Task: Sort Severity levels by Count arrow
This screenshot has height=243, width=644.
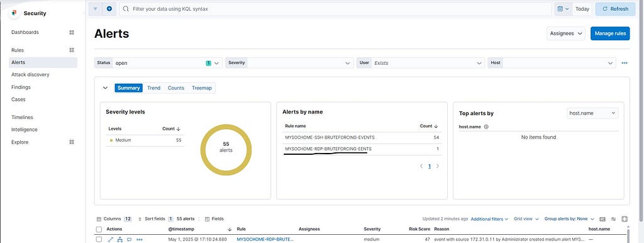Action: [178, 128]
